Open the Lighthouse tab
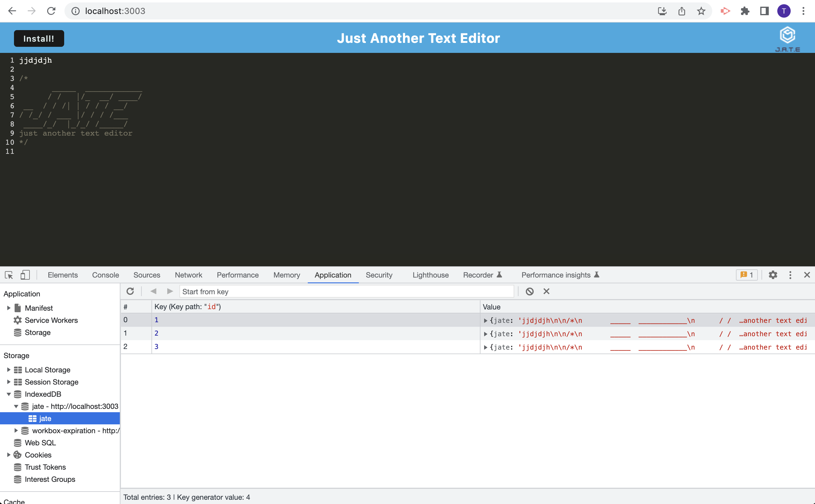The image size is (815, 504). pyautogui.click(x=430, y=275)
